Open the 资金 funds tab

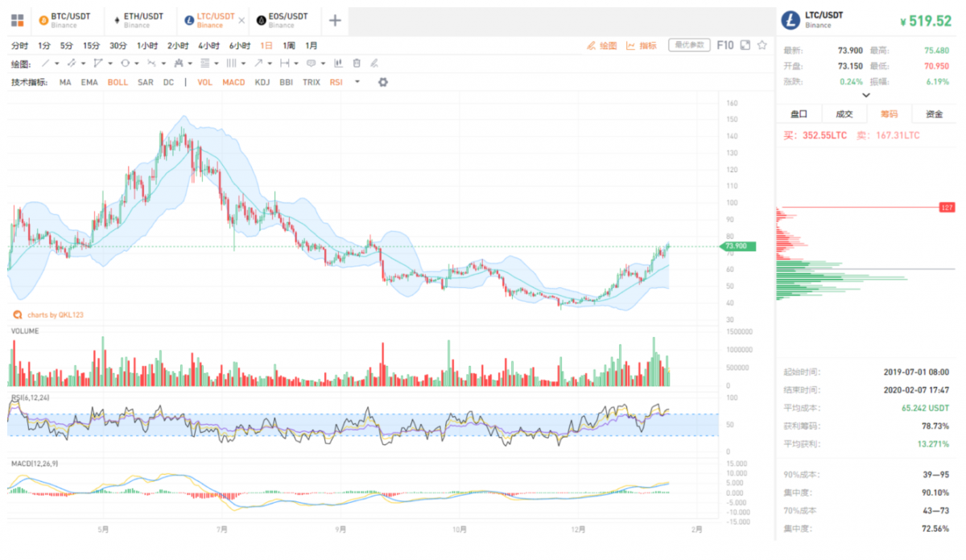934,114
